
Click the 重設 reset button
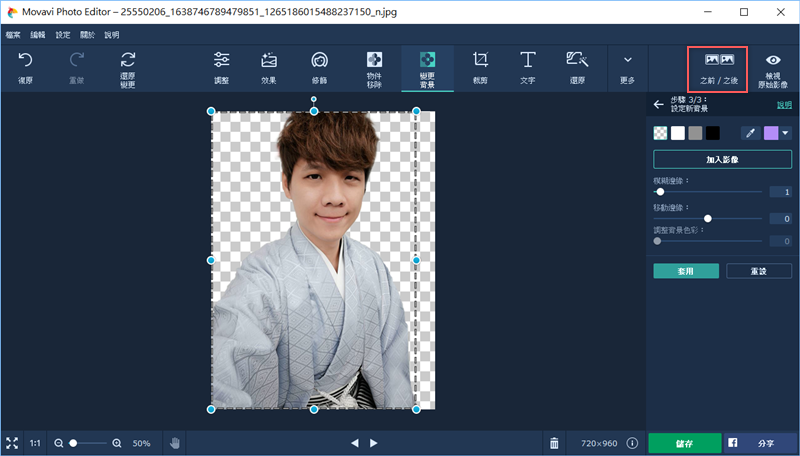click(759, 271)
